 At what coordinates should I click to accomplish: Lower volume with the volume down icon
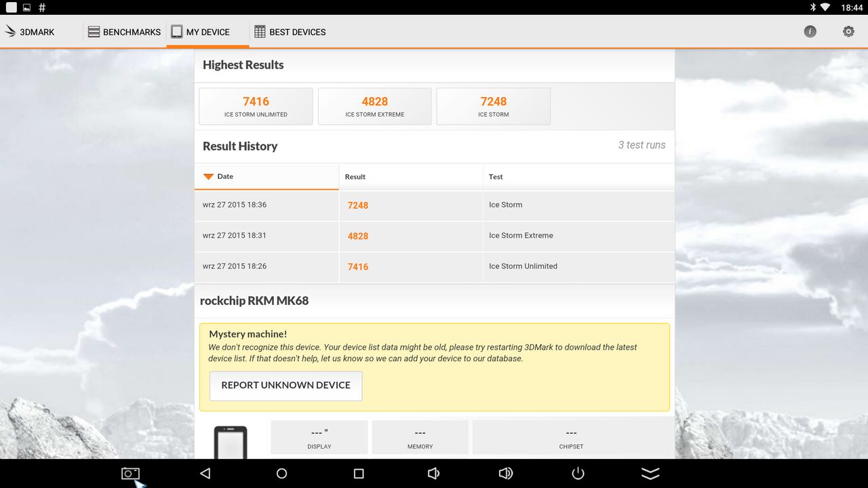tap(434, 474)
